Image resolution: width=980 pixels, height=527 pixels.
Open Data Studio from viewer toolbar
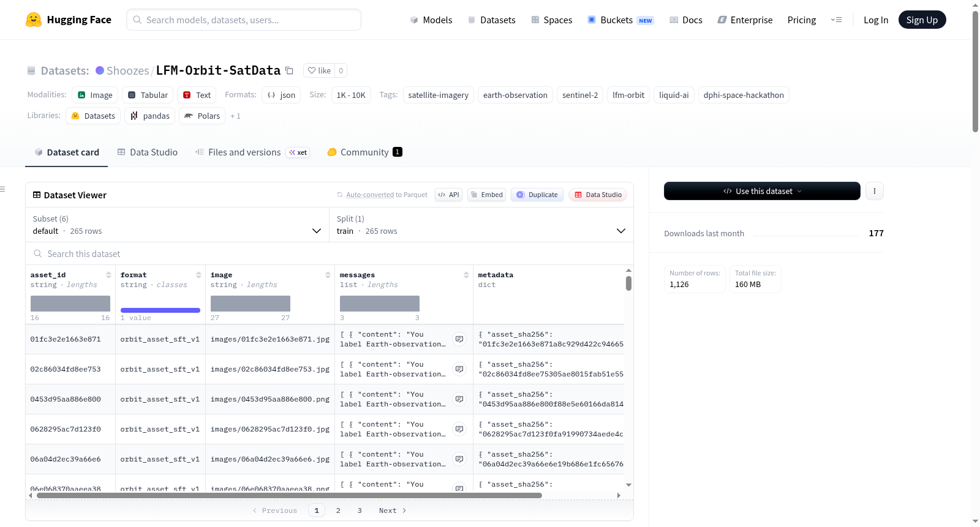coord(598,195)
